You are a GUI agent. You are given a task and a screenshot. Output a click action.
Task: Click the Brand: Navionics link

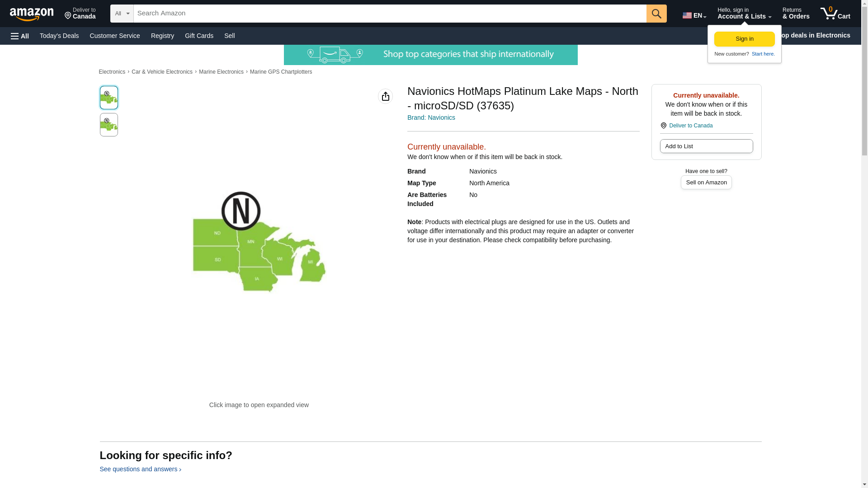pyautogui.click(x=431, y=117)
